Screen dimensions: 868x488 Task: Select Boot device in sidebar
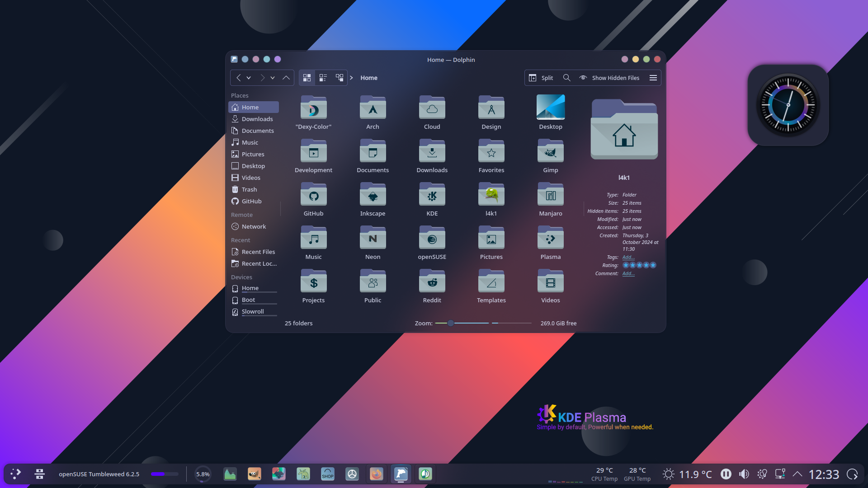tap(254, 300)
